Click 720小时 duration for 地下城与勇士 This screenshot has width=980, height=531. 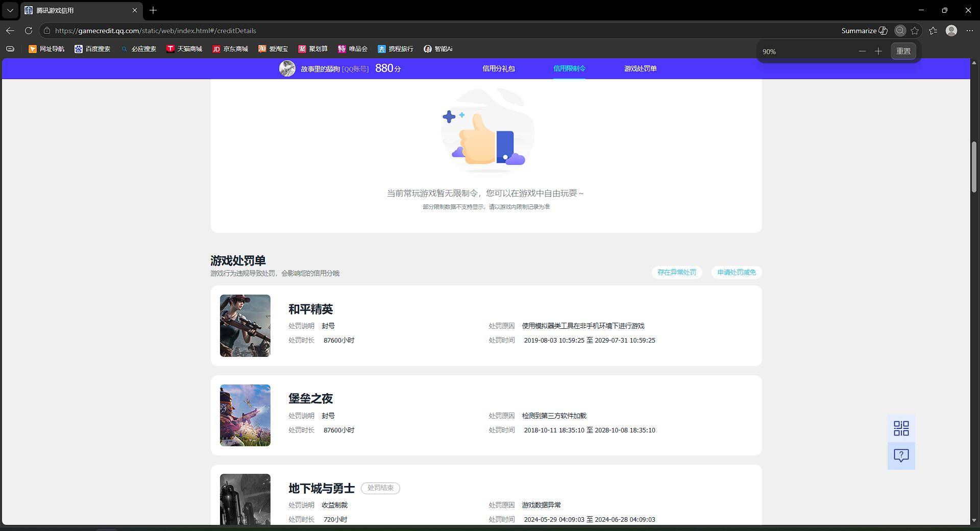[x=335, y=519]
